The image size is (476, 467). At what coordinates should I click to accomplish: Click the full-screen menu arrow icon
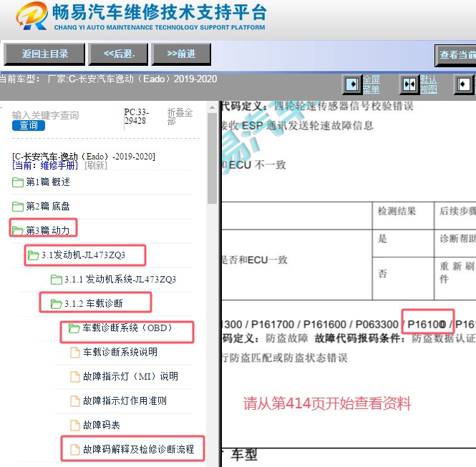click(x=352, y=84)
